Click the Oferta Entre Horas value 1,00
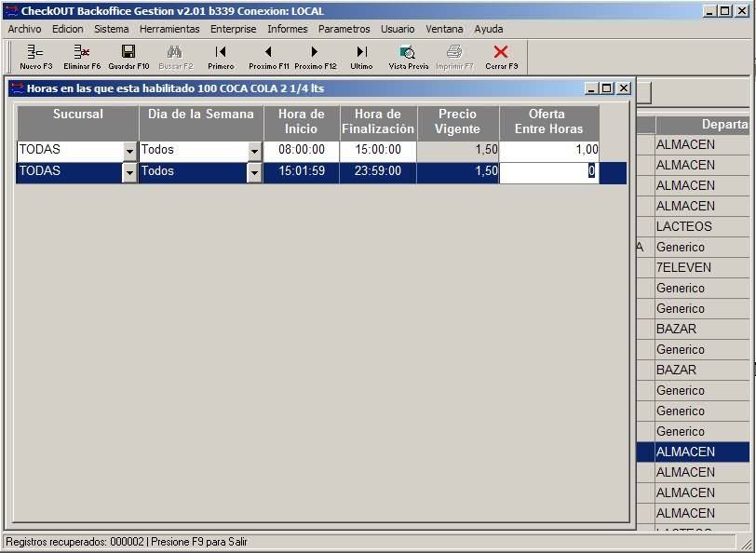 (x=549, y=151)
